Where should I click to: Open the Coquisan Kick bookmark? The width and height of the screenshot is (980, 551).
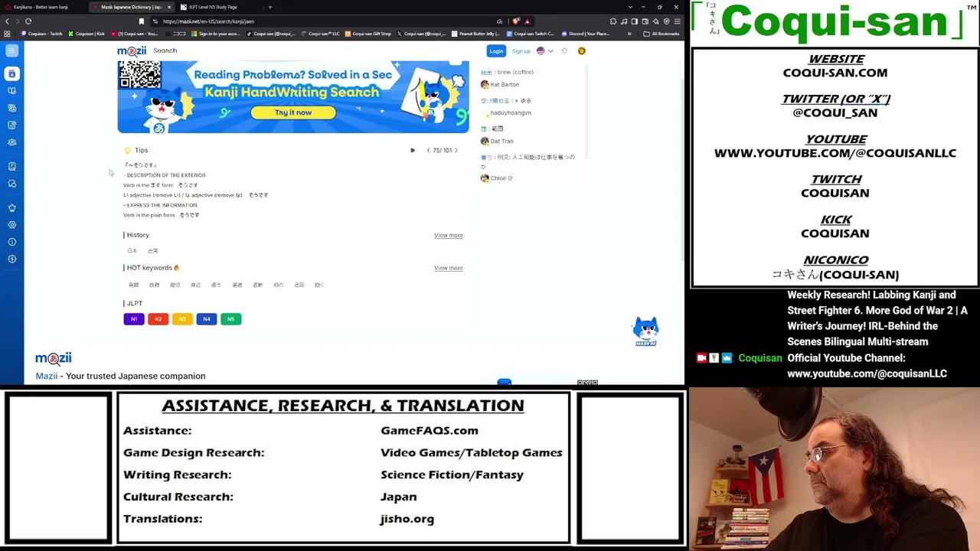pos(87,34)
